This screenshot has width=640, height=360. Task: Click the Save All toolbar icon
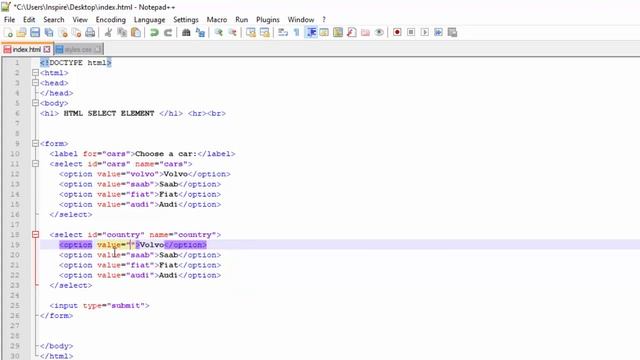[49, 33]
